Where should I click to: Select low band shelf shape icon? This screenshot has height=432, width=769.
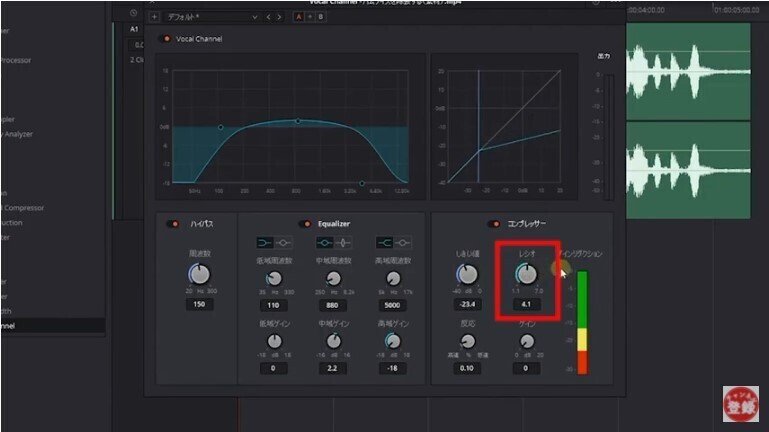265,243
